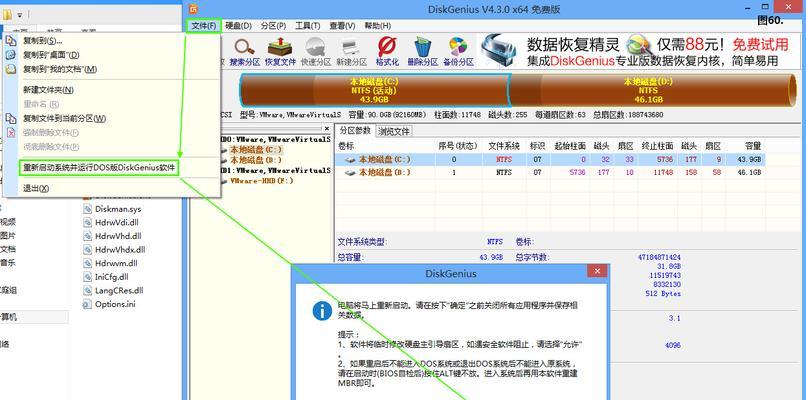Click 47184871424 total bytes value
Image resolution: width=806 pixels, height=400 pixels.
tap(659, 257)
